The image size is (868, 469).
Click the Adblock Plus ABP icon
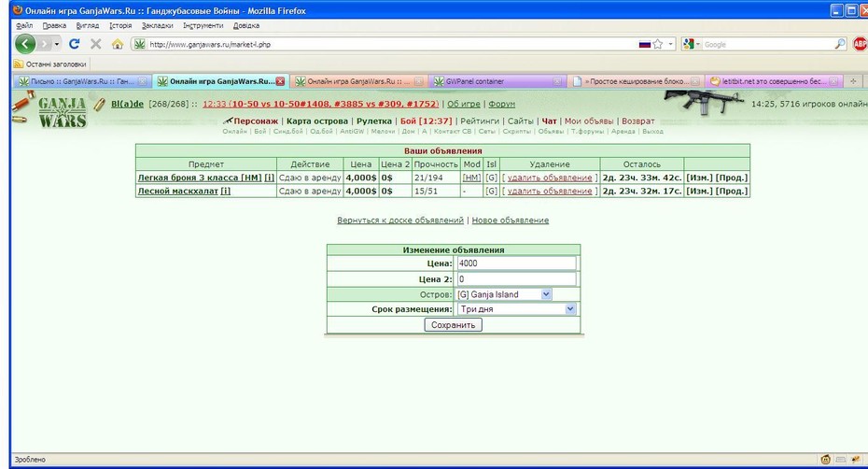point(861,44)
